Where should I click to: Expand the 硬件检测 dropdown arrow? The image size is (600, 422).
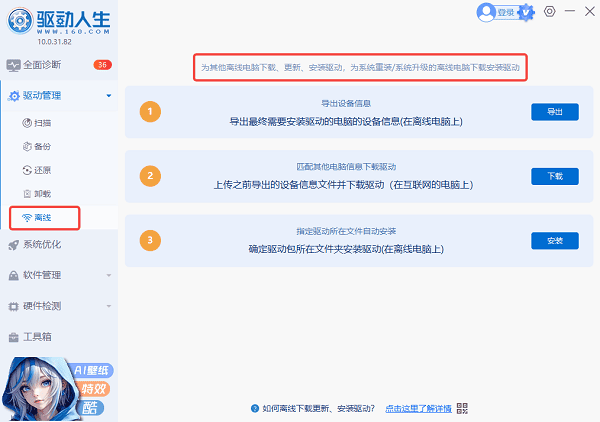[x=108, y=306]
